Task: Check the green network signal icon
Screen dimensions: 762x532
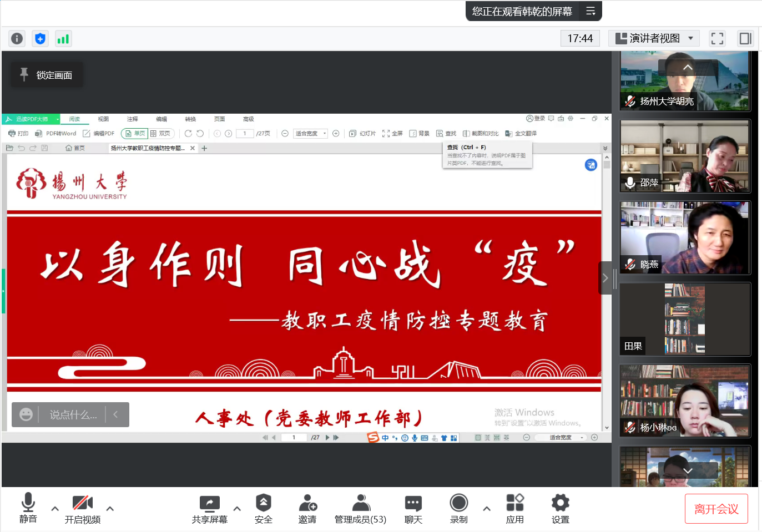Action: (x=63, y=38)
